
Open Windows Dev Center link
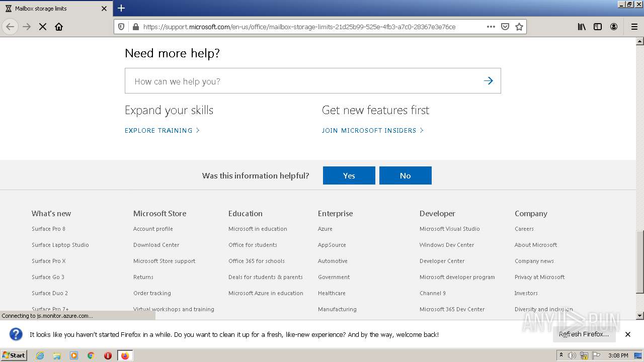(x=447, y=245)
